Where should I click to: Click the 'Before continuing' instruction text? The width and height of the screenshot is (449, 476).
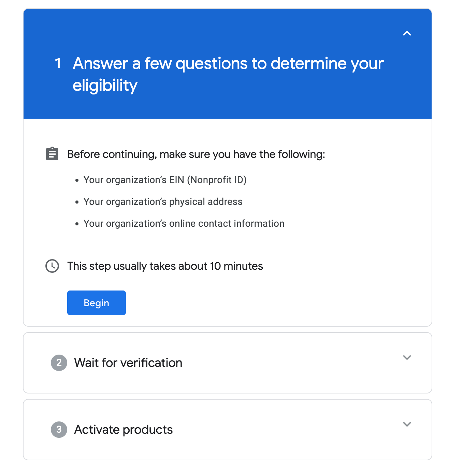(196, 154)
